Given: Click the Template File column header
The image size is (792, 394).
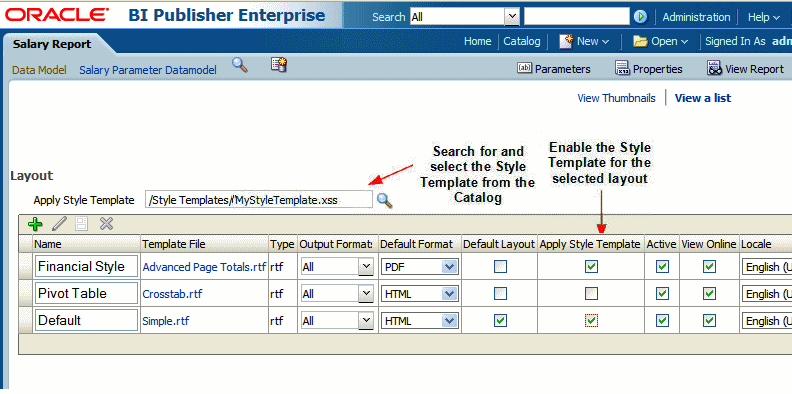Looking at the screenshot, I should tap(204, 244).
